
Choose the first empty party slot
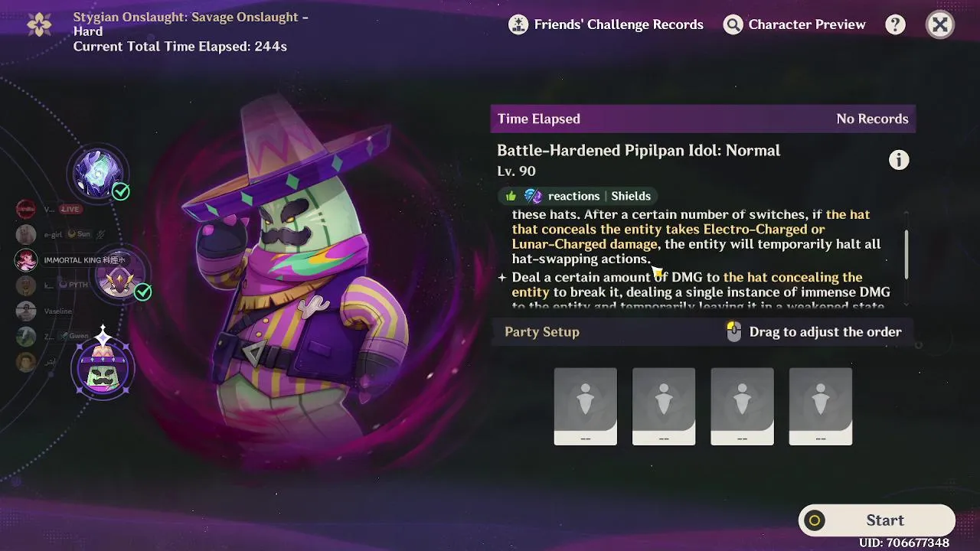pos(585,406)
